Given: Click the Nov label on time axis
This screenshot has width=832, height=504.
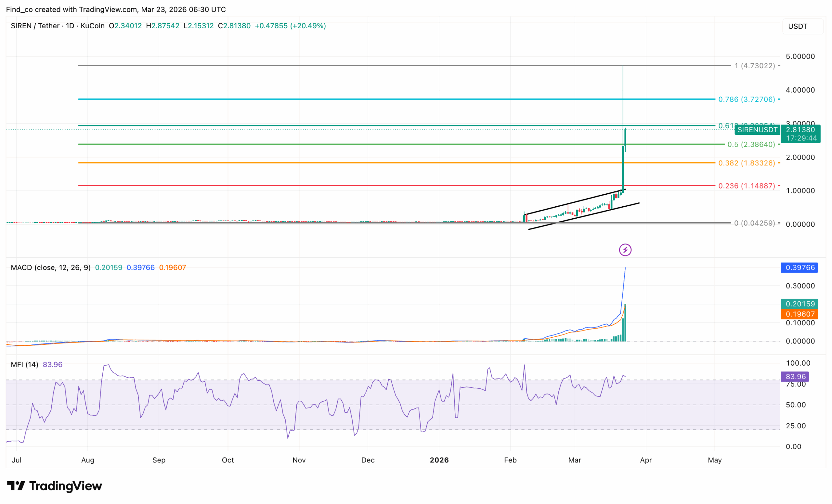Looking at the screenshot, I should (299, 460).
